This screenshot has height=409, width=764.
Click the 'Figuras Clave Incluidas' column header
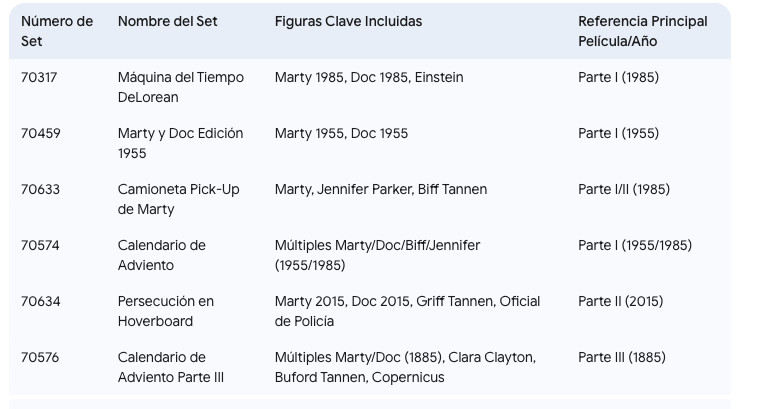(x=348, y=21)
